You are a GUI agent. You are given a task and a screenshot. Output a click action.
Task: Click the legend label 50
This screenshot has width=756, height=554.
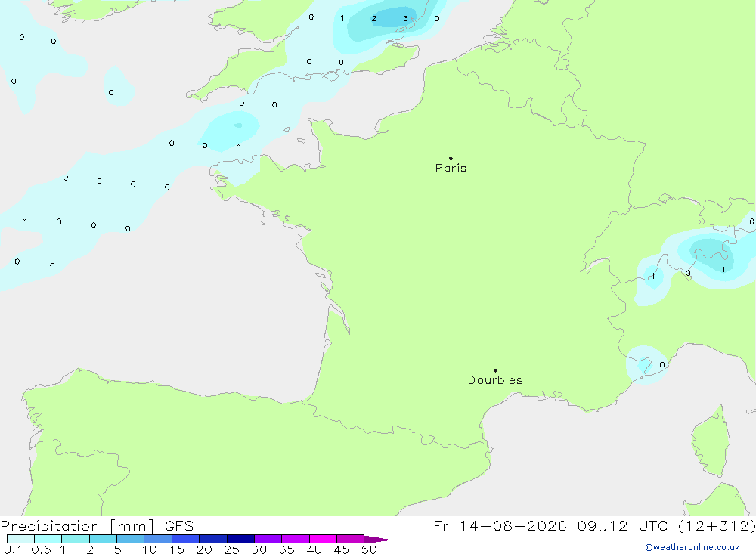pyautogui.click(x=369, y=549)
